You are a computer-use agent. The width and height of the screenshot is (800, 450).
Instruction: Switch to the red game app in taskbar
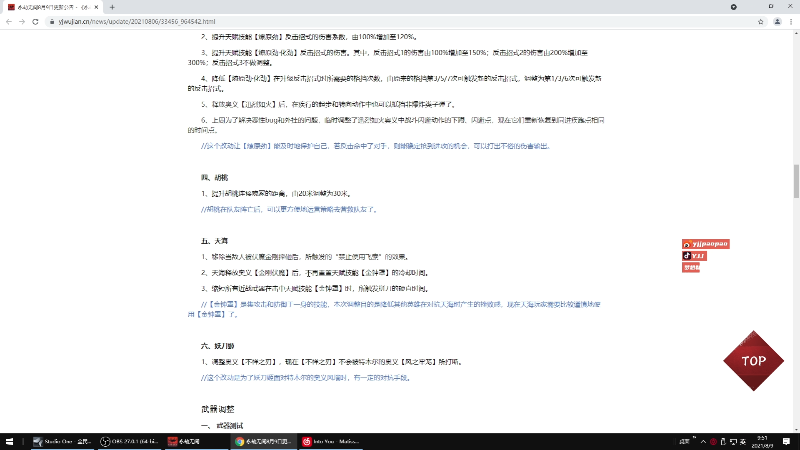[x=196, y=441]
